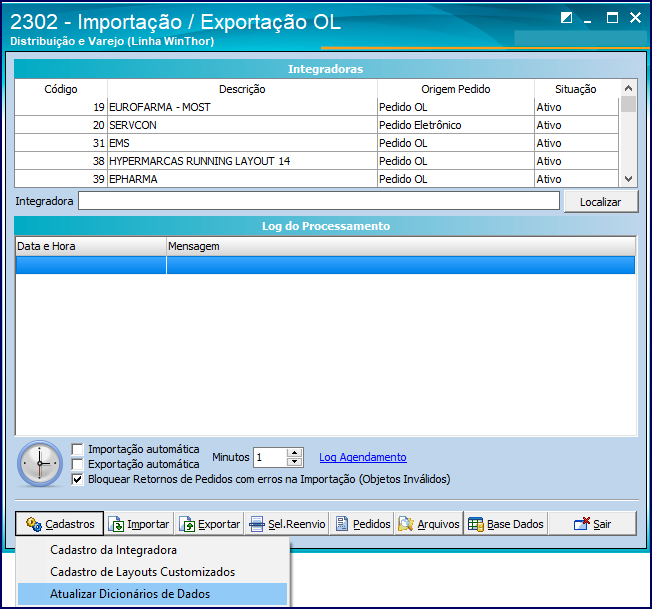The width and height of the screenshot is (652, 609).
Task: Increase Minutos value with up arrow
Action: [294, 453]
